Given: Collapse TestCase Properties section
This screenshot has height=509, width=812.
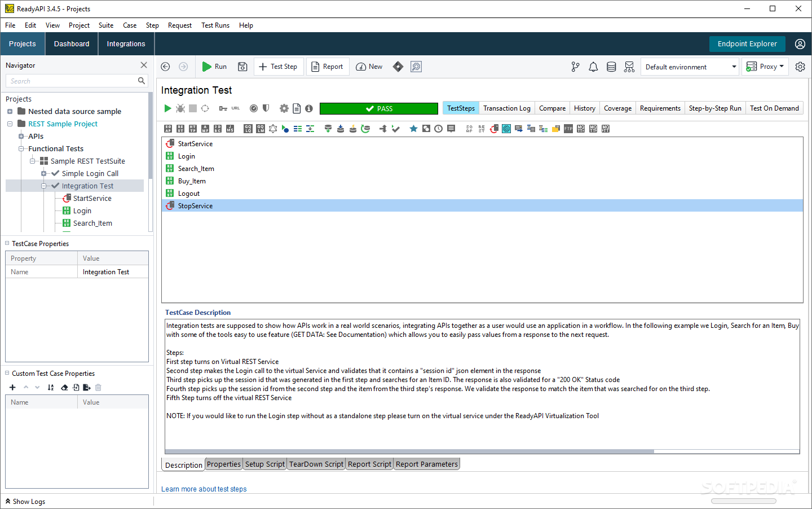Looking at the screenshot, I should [x=7, y=243].
